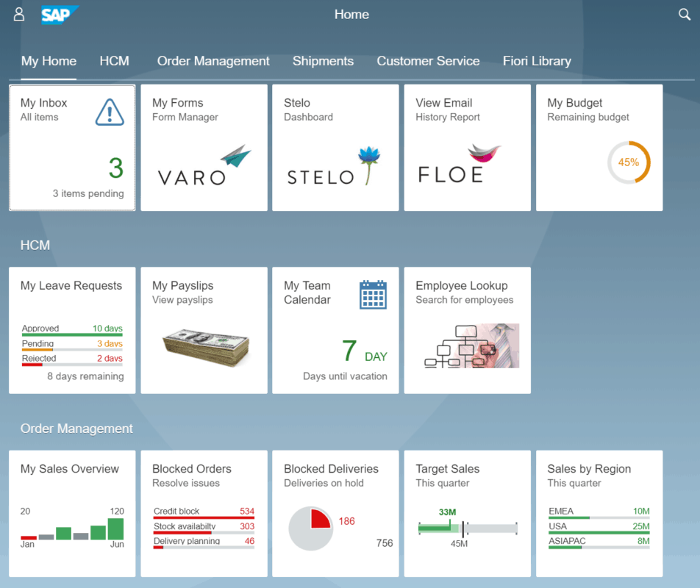
Task: Click the My Inbox alert triangle icon
Action: 110,112
